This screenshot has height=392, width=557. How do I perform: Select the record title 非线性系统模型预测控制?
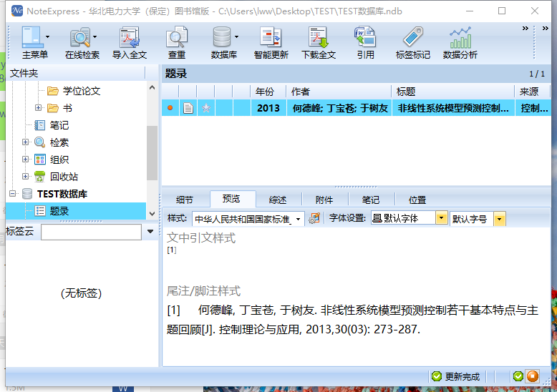click(x=453, y=108)
